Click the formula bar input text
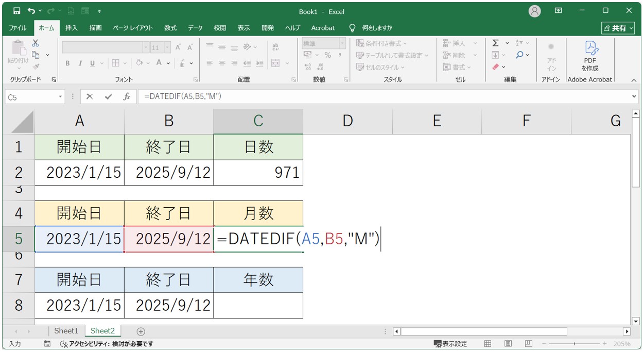 (183, 96)
